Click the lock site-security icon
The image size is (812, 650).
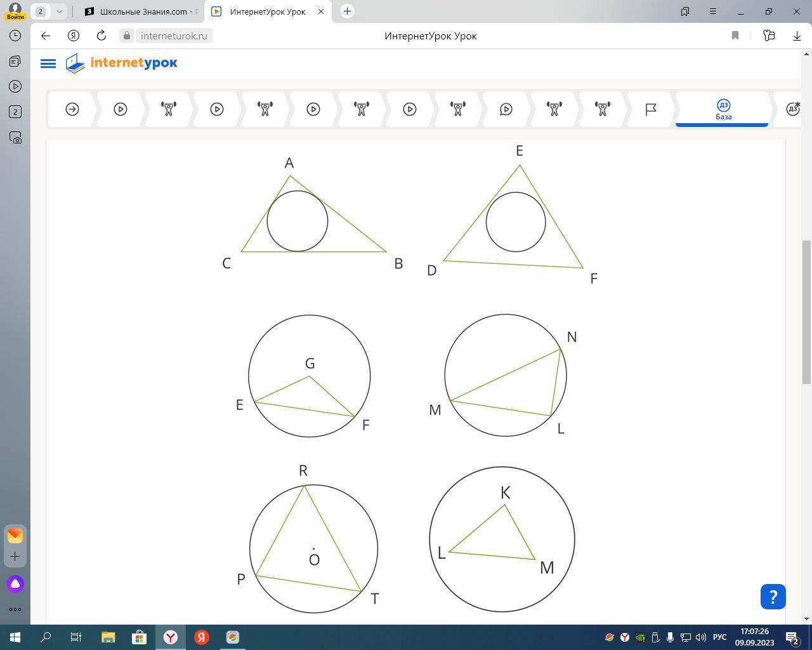click(127, 36)
